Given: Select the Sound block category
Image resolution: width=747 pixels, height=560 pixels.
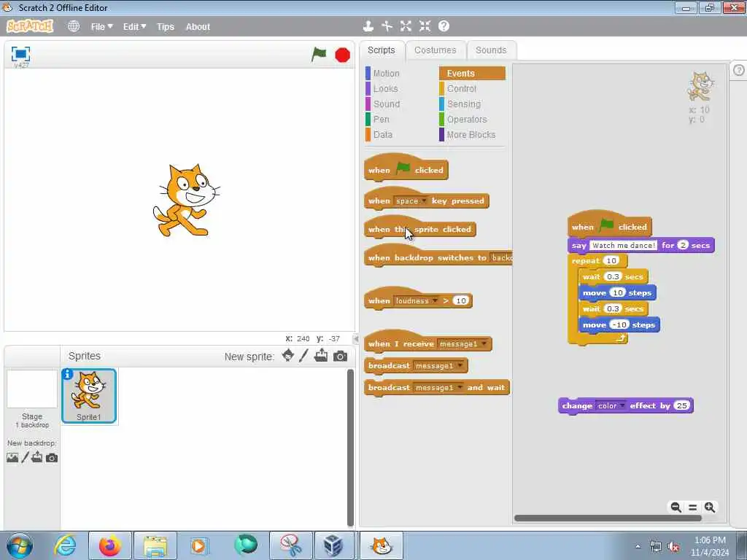Looking at the screenshot, I should point(387,104).
